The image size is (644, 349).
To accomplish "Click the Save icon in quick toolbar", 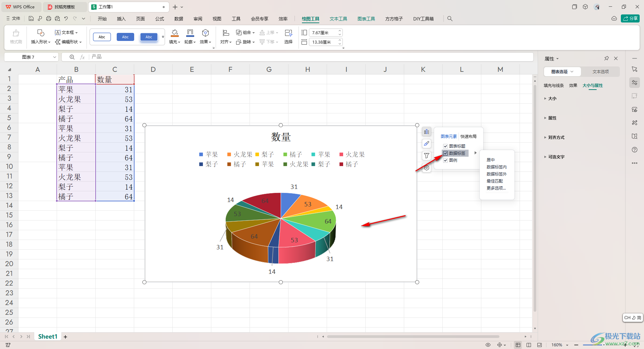I will coord(31,19).
